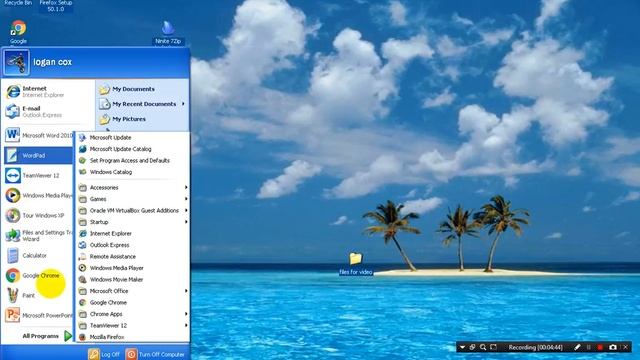Screen dimensions: 640x360
Task: Open Windows Media Player in left column
Action: coord(38,196)
